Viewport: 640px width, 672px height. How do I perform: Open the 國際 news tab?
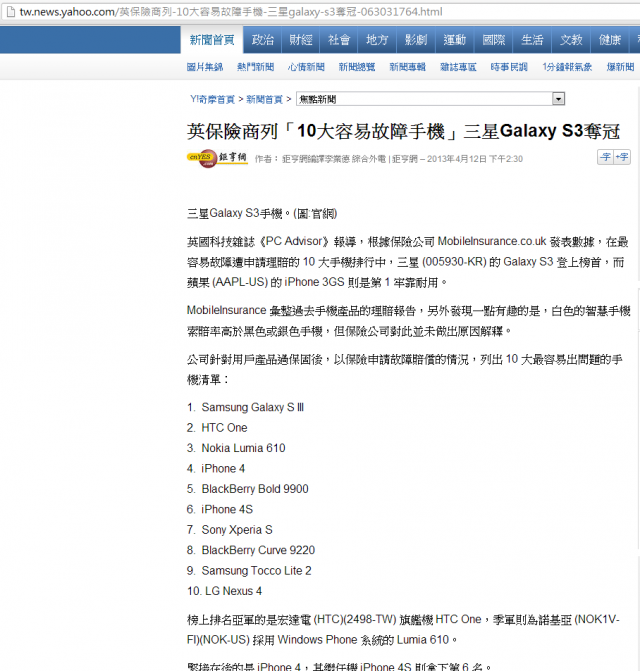[x=493, y=40]
